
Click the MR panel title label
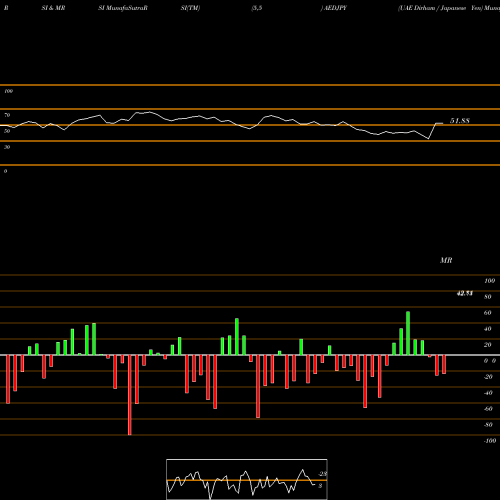tap(446, 260)
